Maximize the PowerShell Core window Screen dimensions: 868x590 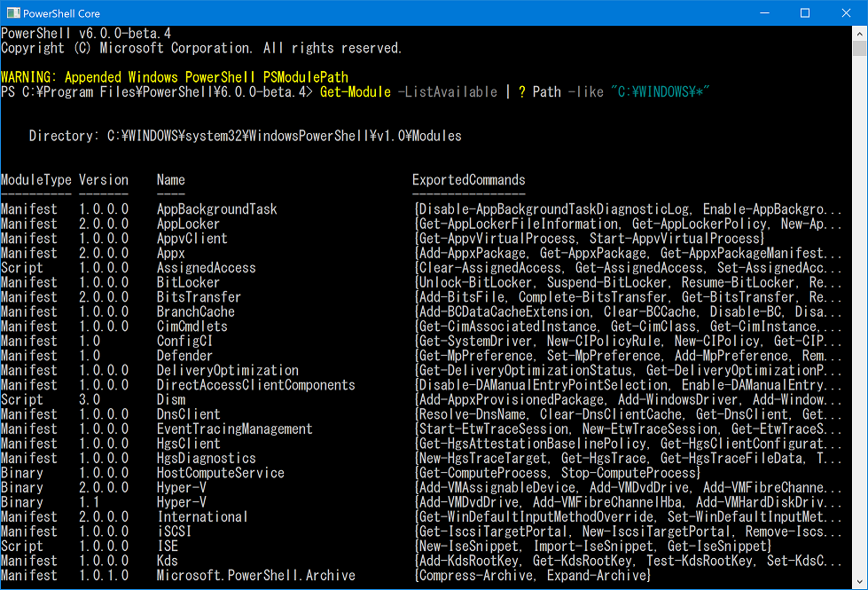[x=805, y=12]
